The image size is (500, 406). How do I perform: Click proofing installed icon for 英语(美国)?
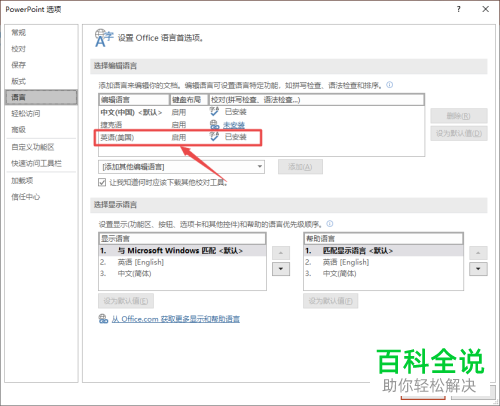coord(214,137)
